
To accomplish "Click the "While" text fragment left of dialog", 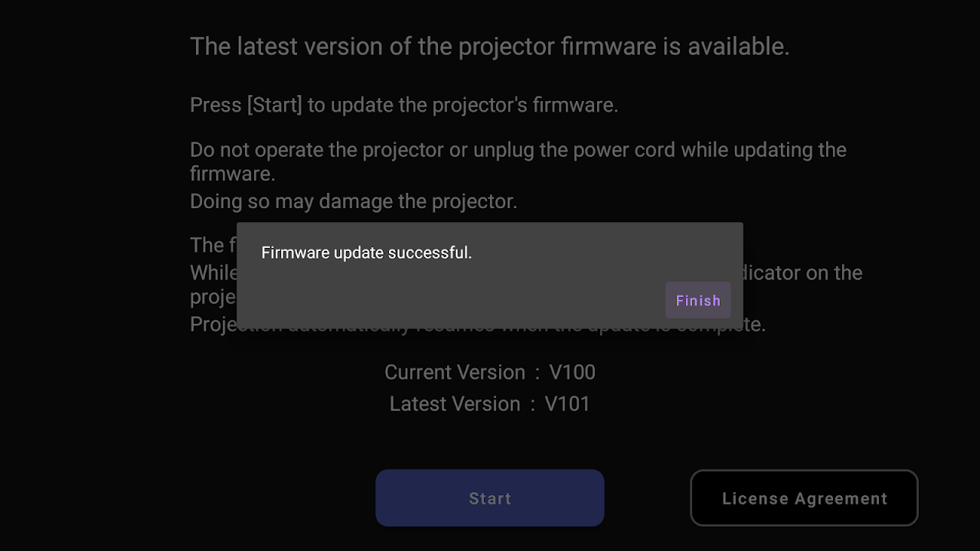I will (214, 273).
